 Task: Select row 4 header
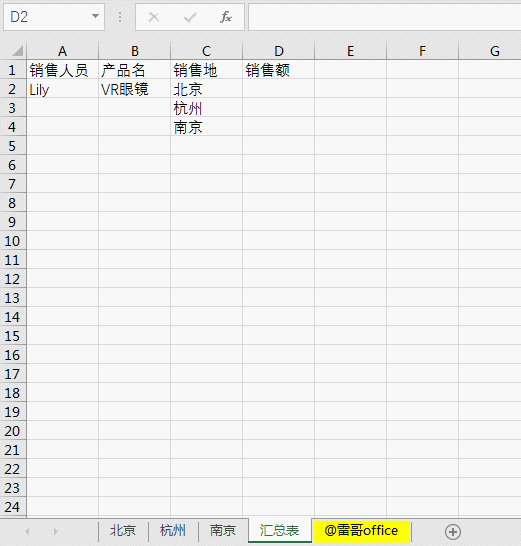(13, 127)
